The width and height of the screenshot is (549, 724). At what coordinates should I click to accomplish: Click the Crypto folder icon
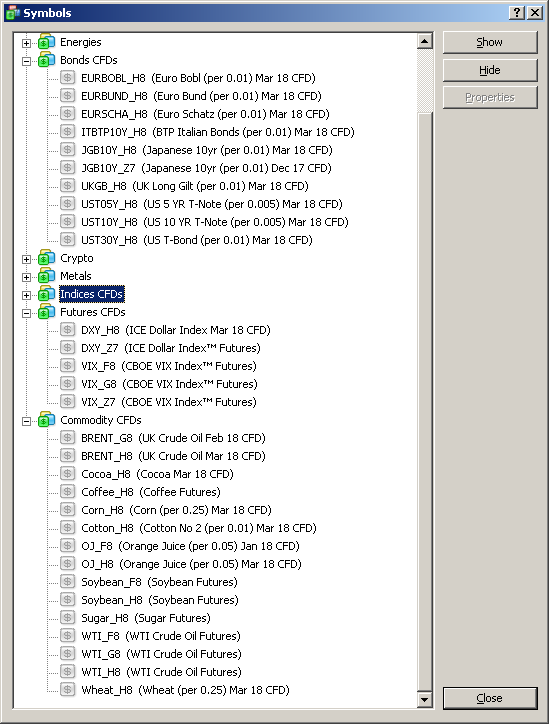pyautogui.click(x=47, y=258)
